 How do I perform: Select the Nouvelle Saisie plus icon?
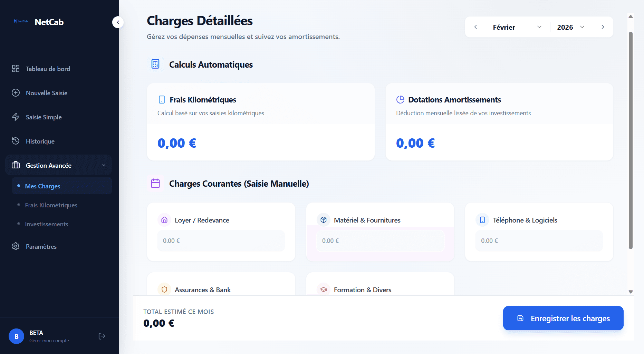point(16,93)
